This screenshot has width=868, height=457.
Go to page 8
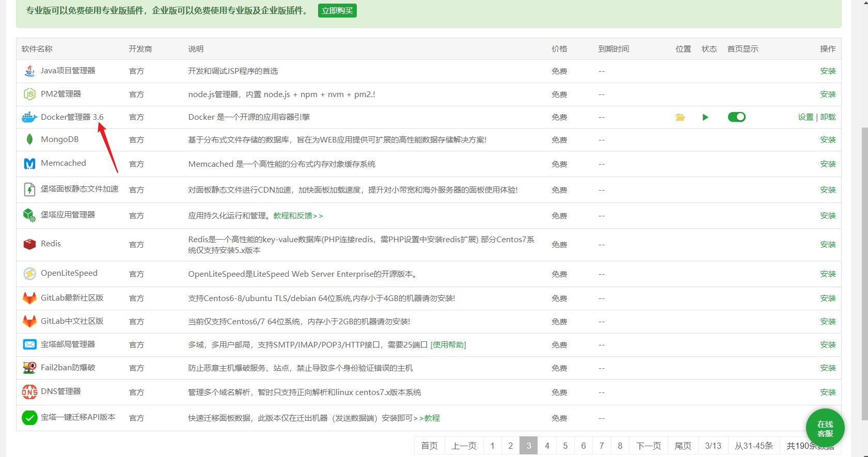tap(620, 446)
